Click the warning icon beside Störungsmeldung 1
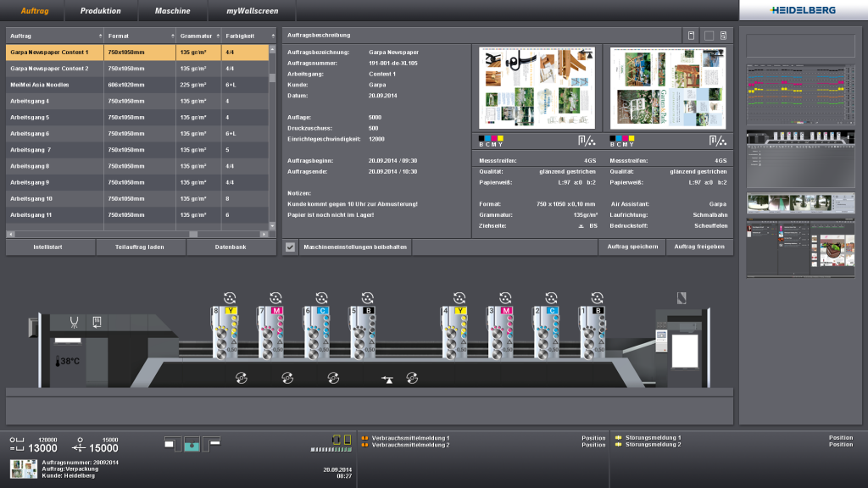 (618, 438)
